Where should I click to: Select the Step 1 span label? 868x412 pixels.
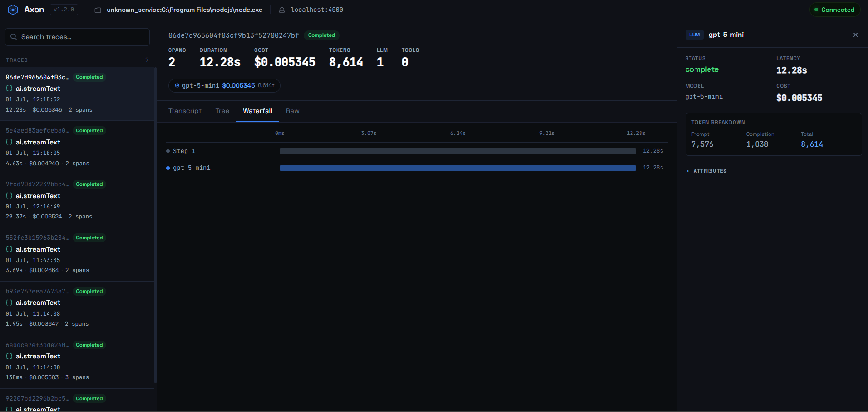click(x=184, y=151)
